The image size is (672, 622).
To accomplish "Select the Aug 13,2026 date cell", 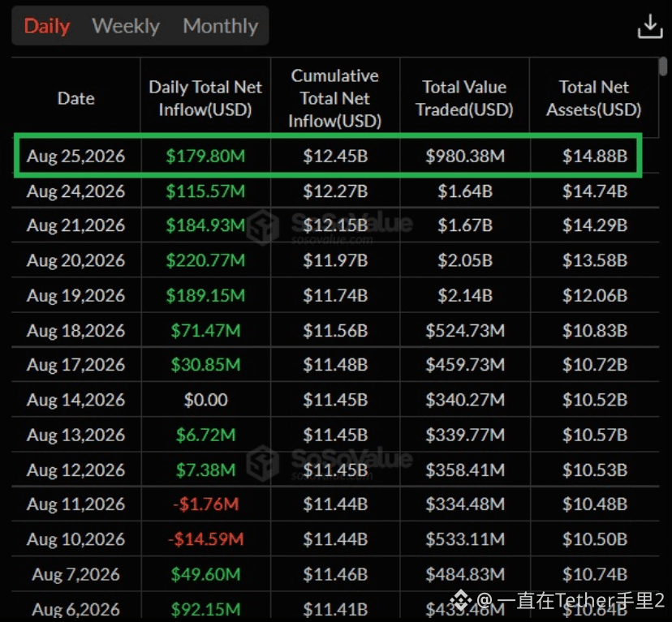I will click(75, 435).
